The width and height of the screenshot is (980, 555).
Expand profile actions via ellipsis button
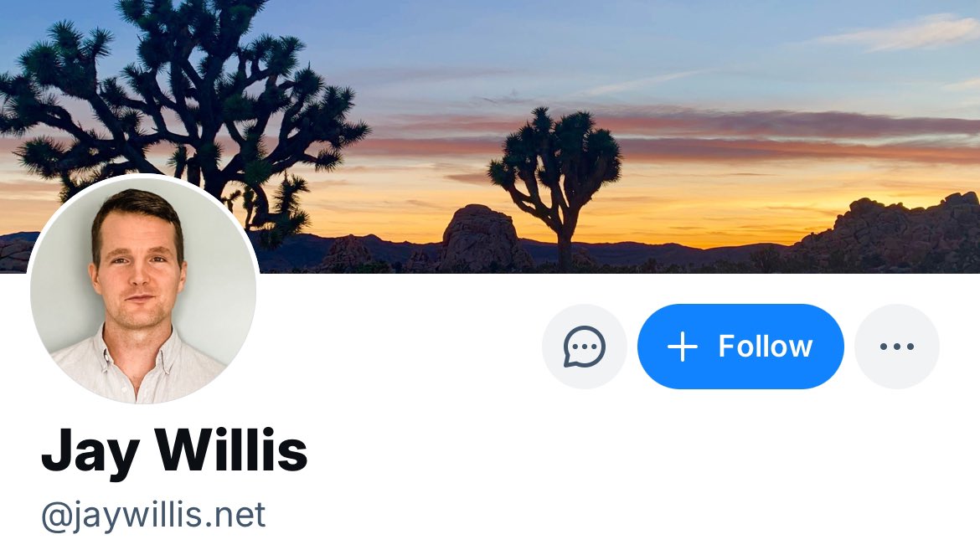click(x=897, y=347)
